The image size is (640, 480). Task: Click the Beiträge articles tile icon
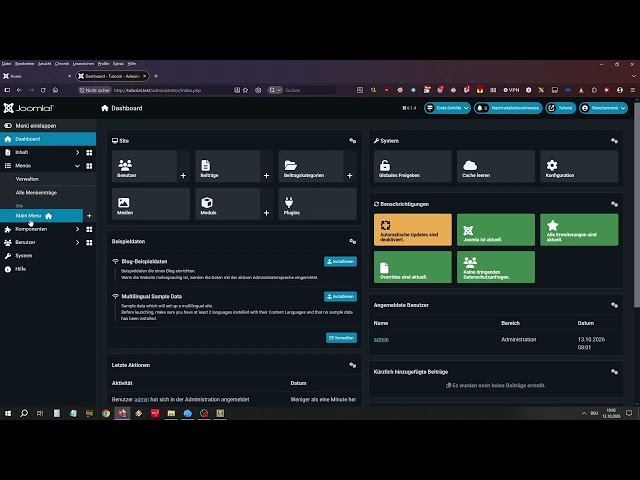click(206, 165)
